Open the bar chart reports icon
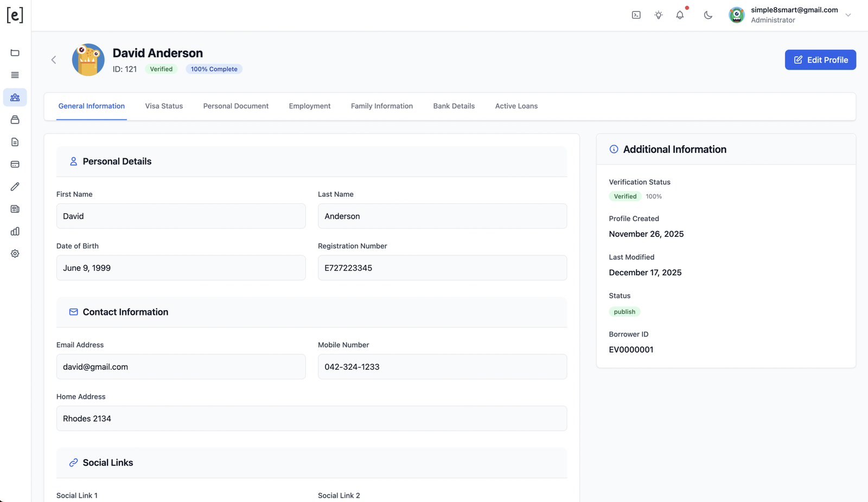868x502 pixels. (15, 231)
